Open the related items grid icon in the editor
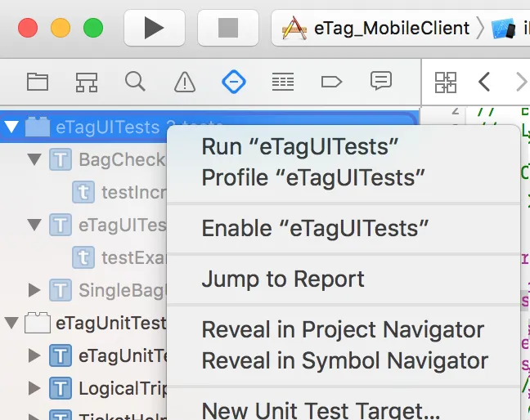Viewport: 530px width, 420px height. (x=446, y=82)
